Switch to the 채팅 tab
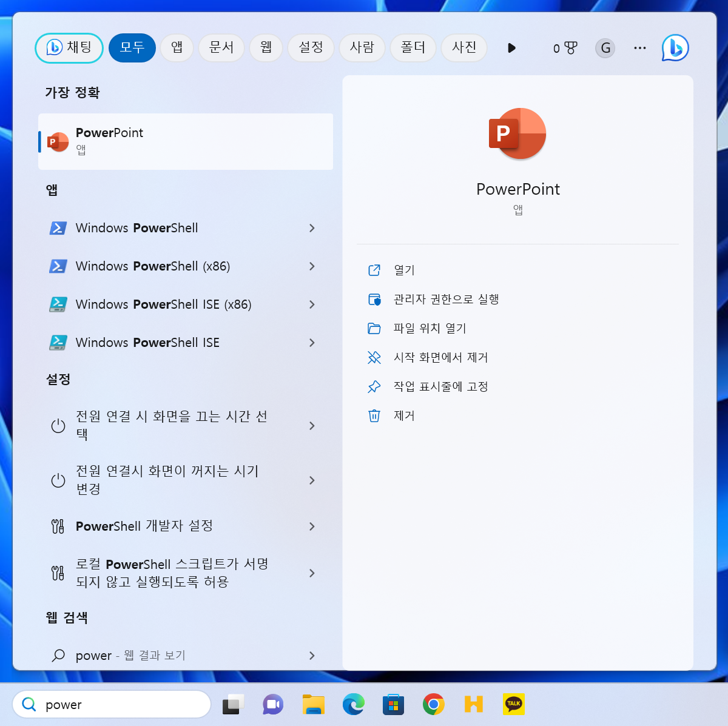This screenshot has width=728, height=726. (69, 48)
